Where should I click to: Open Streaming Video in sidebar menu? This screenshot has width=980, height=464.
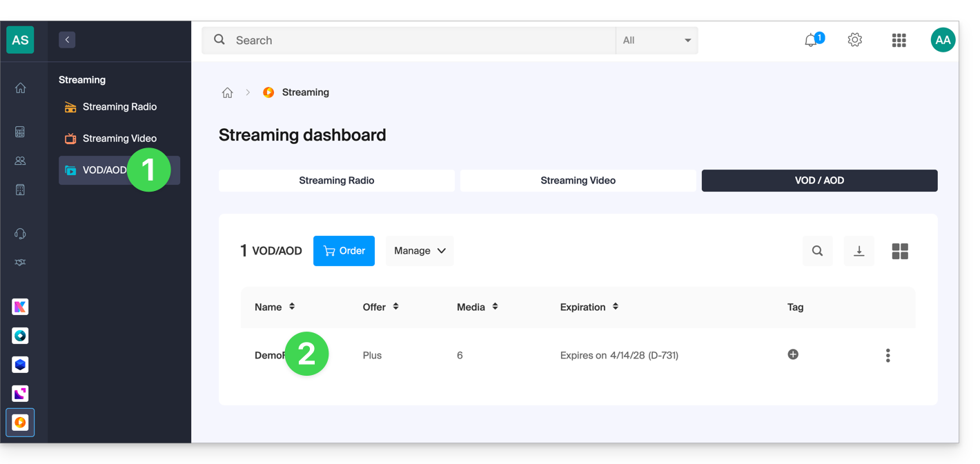(x=119, y=139)
